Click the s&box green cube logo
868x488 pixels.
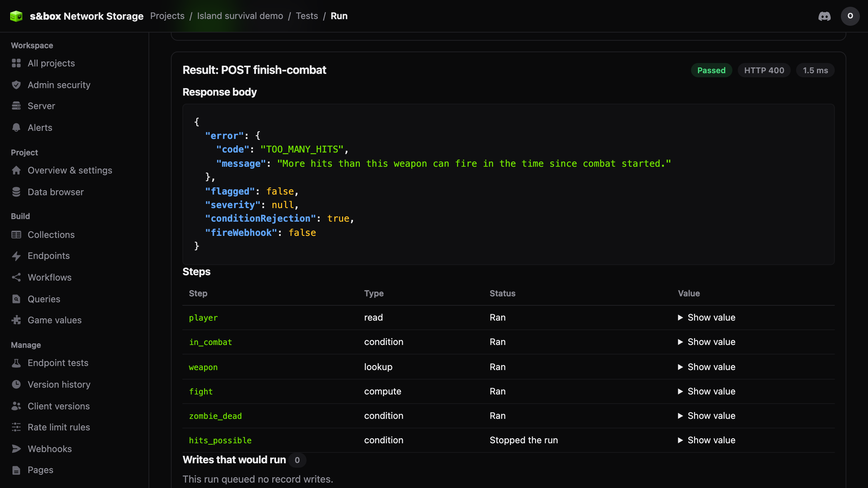click(16, 16)
